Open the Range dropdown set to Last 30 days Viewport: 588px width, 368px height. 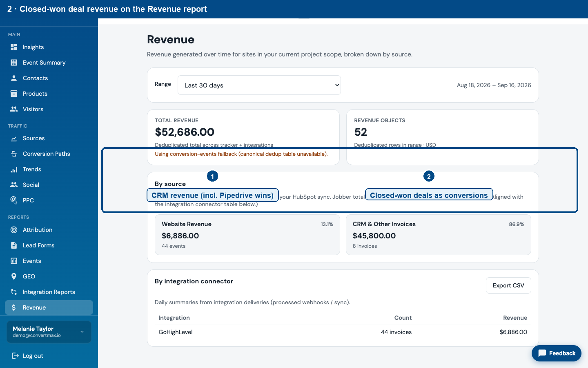(259, 85)
